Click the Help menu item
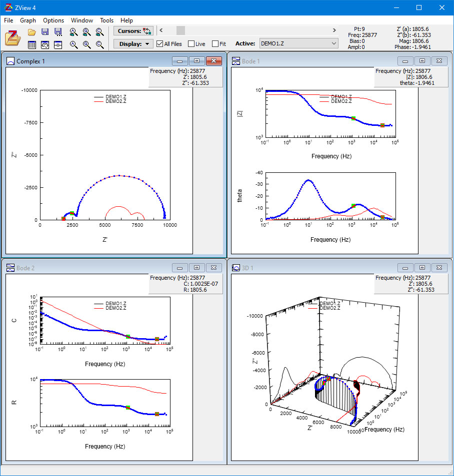 (126, 20)
